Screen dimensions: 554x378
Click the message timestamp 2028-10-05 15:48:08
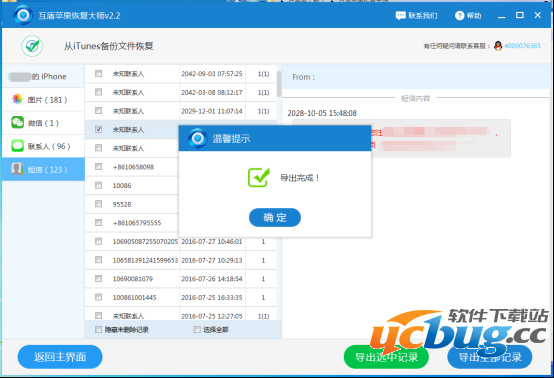[x=322, y=113]
